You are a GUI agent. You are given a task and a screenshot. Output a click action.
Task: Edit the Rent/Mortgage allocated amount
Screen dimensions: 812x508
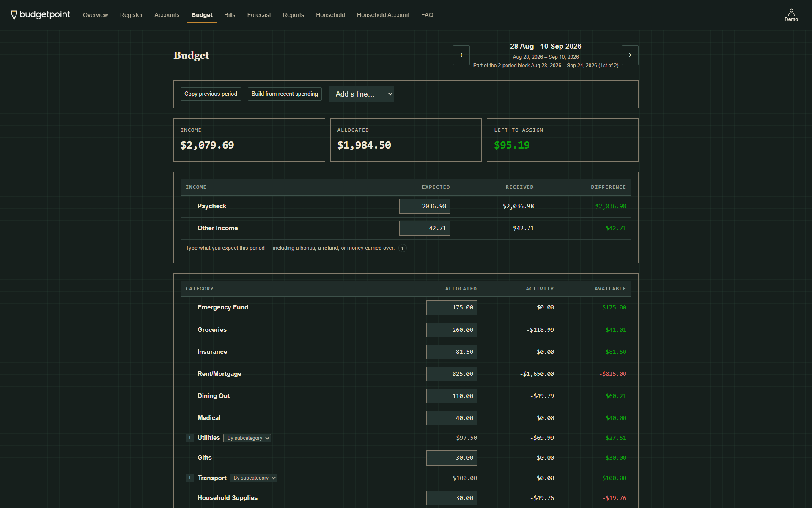(452, 374)
